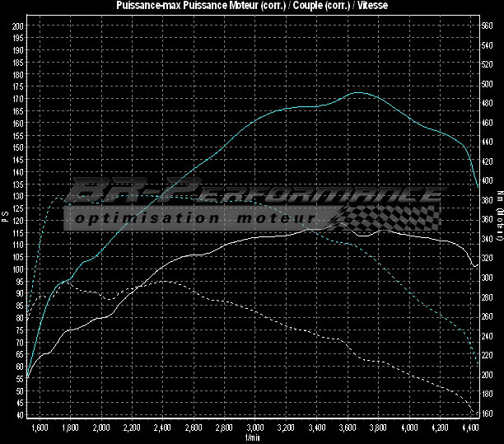
Task: Click the 200 value on left PS axis
Action: click(18, 26)
